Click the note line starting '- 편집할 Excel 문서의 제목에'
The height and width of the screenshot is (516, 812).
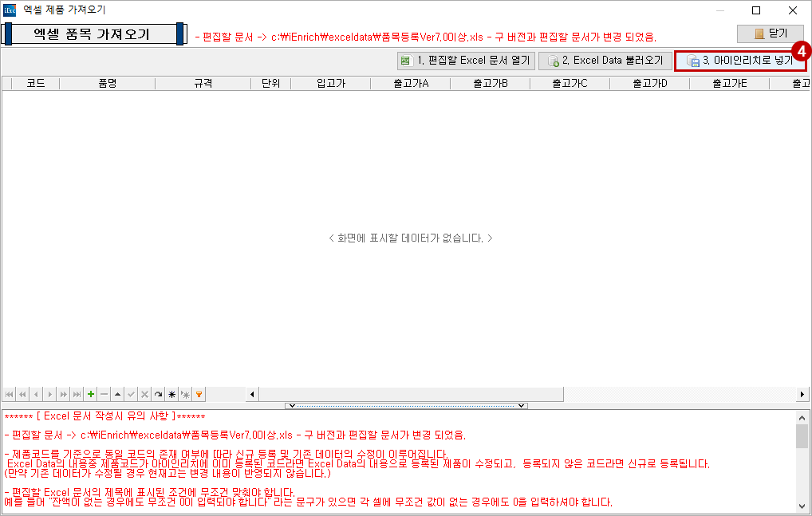pyautogui.click(x=150, y=492)
